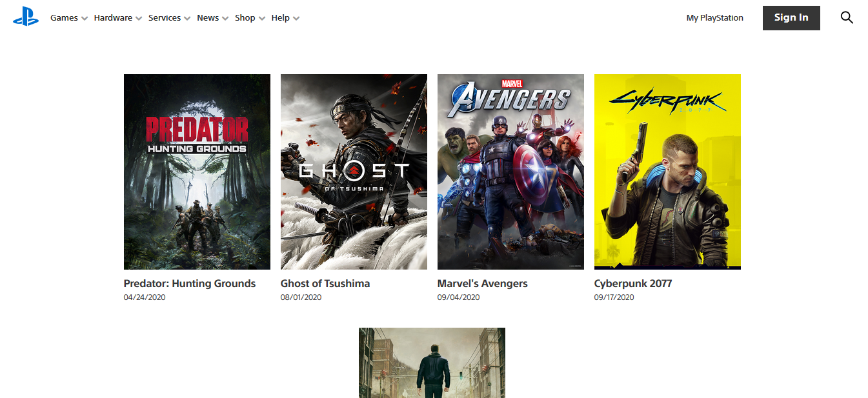Screen dimensions: 868x398
Task: Click the Ghost of Tsushima title link
Action: pyautogui.click(x=325, y=284)
